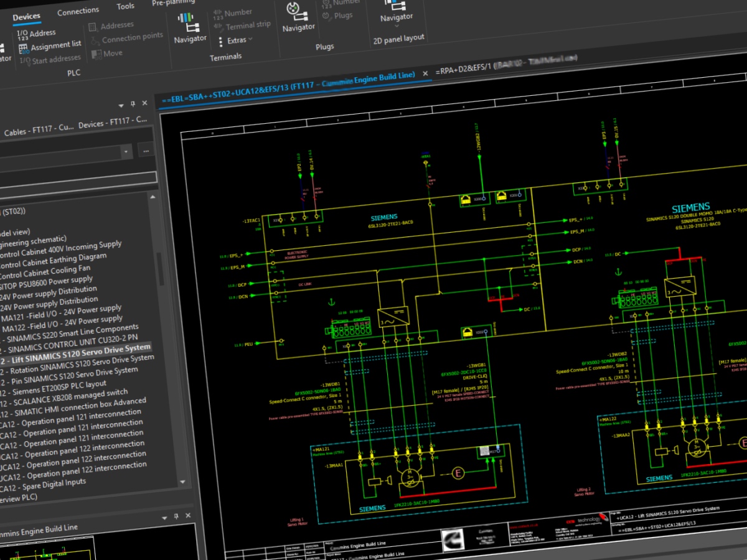Close the ==EBL=SBA++ST02+UCA12&EFS/13 document tab
This screenshot has width=747, height=560.
425,73
